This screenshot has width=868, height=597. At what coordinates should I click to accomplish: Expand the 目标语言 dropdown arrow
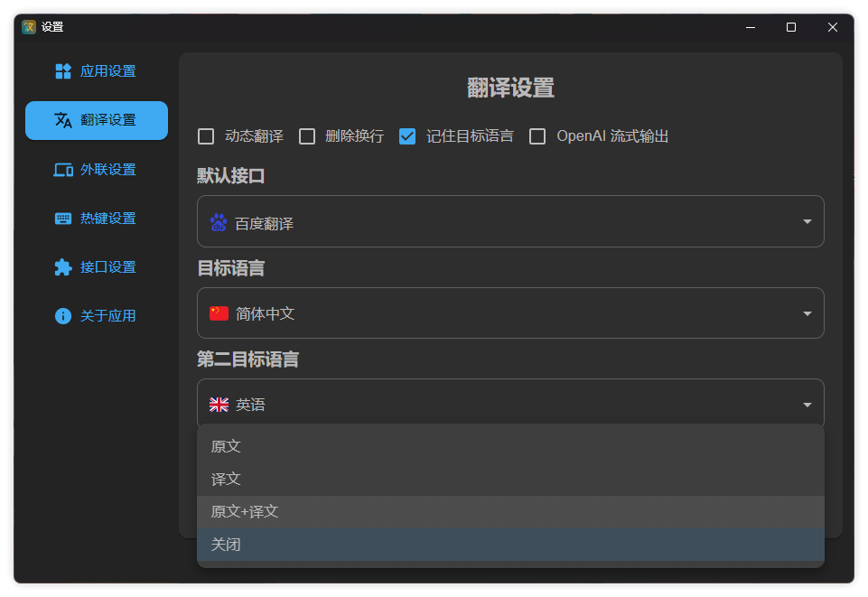[807, 313]
